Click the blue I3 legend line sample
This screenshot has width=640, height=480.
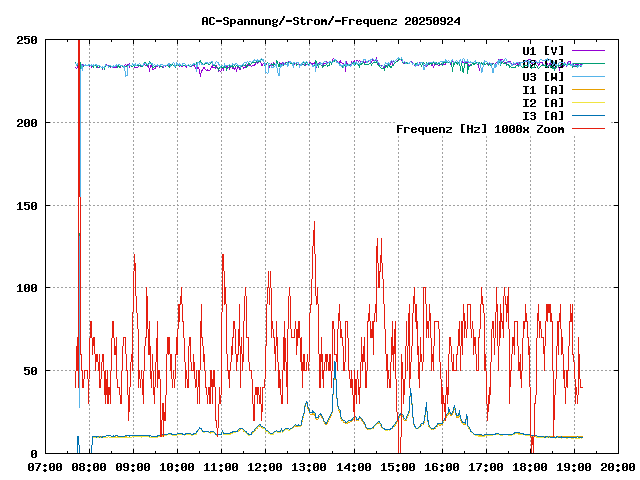click(589, 115)
